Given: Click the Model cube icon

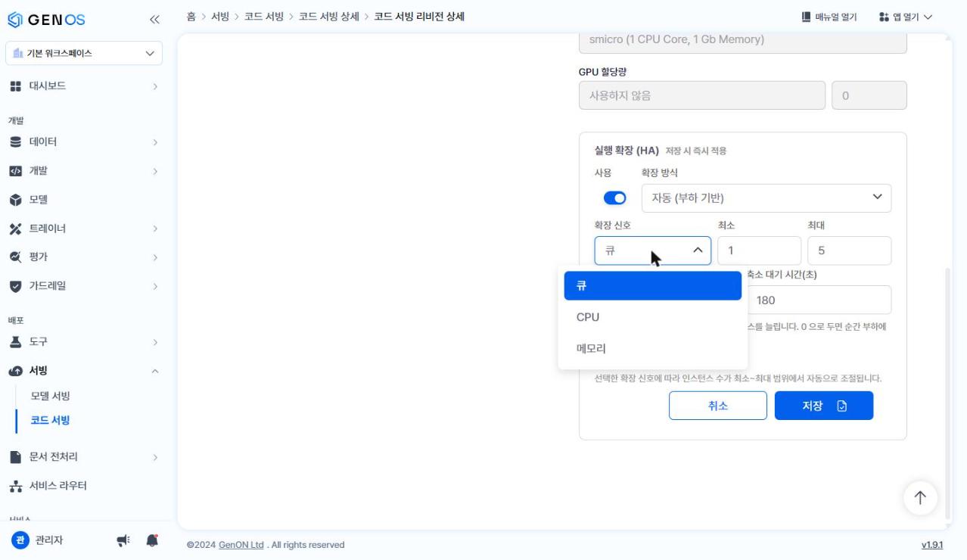Looking at the screenshot, I should pos(15,200).
